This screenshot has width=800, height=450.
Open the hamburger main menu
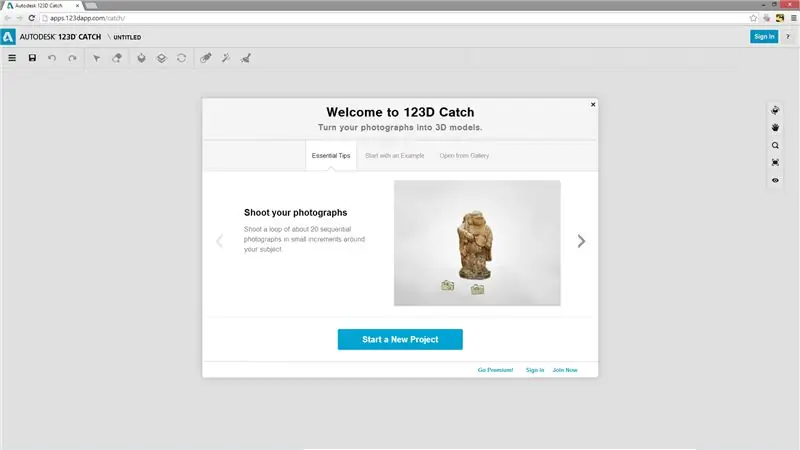tap(12, 58)
